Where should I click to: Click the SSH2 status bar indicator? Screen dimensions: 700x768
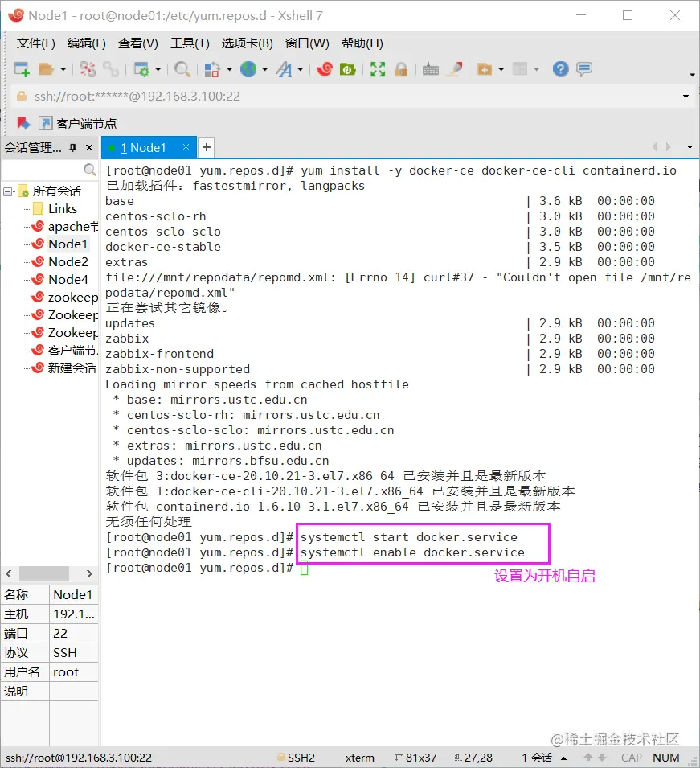[296, 758]
